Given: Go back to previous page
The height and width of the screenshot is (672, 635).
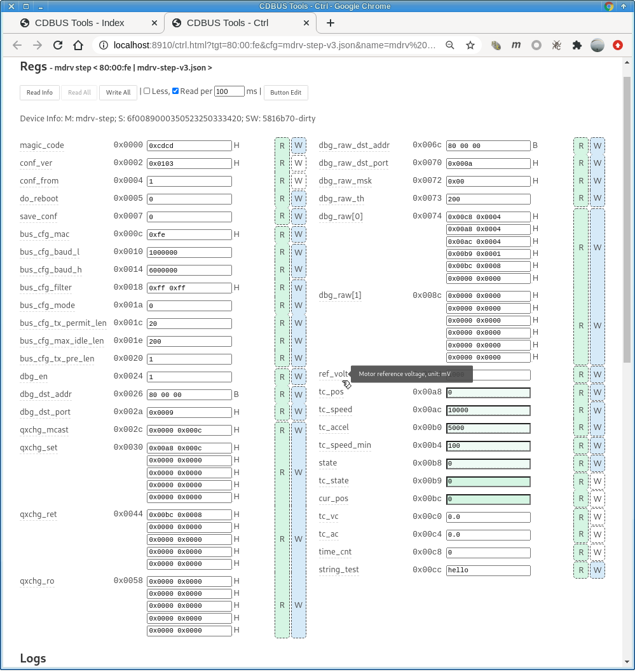Looking at the screenshot, I should [x=17, y=45].
